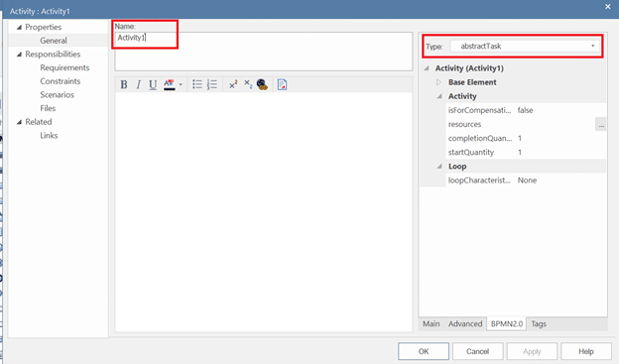The image size is (619, 364).
Task: Set the font color swatch
Action: click(169, 84)
